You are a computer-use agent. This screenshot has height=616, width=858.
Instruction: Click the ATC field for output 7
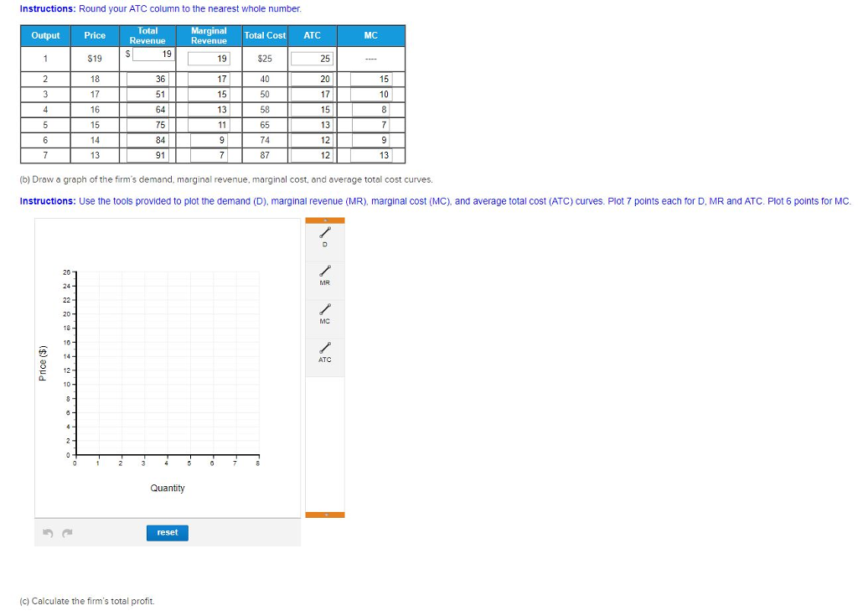pos(311,155)
